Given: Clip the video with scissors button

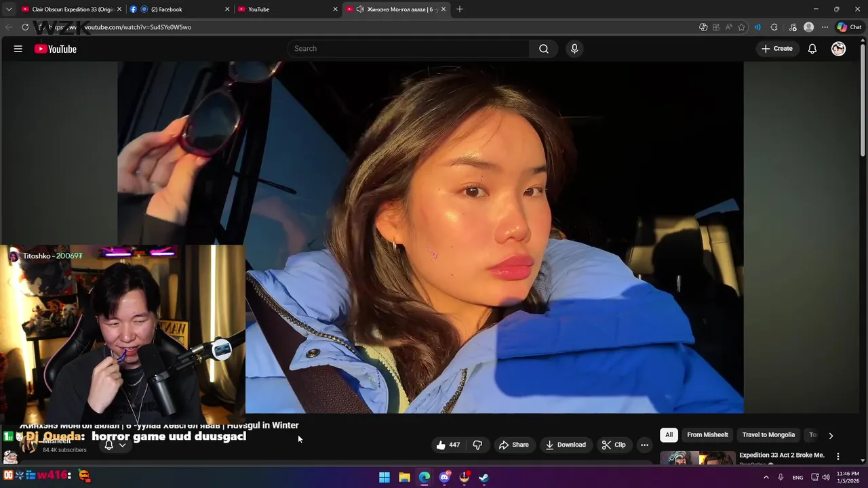Looking at the screenshot, I should [614, 445].
